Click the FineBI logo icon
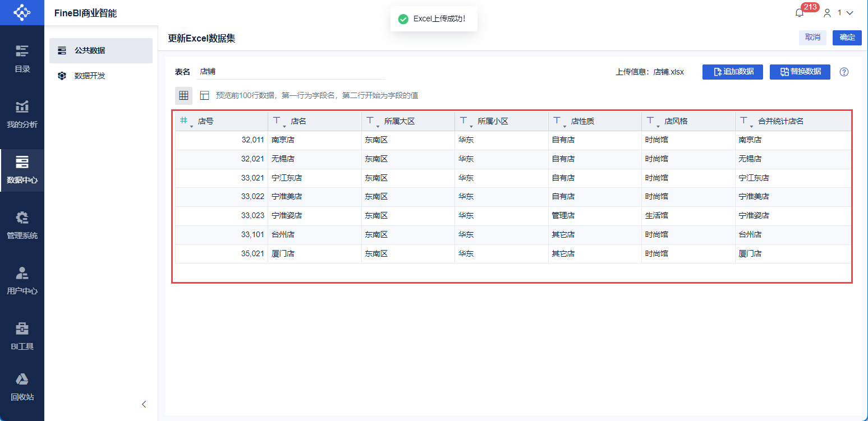The image size is (868, 421). pos(22,12)
